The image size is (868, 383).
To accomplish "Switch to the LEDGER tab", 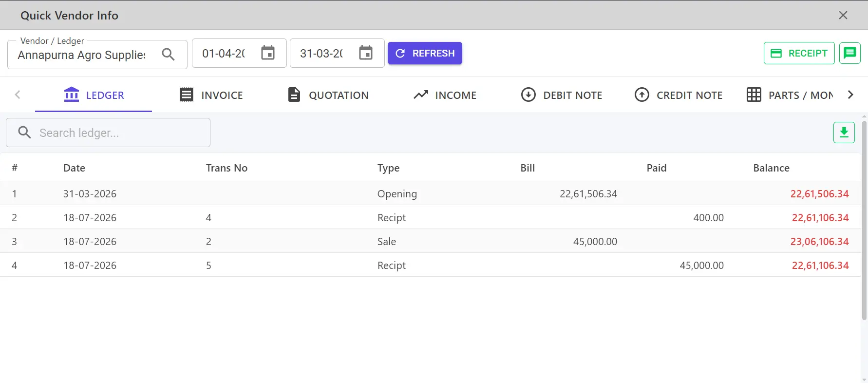I will (x=94, y=95).
